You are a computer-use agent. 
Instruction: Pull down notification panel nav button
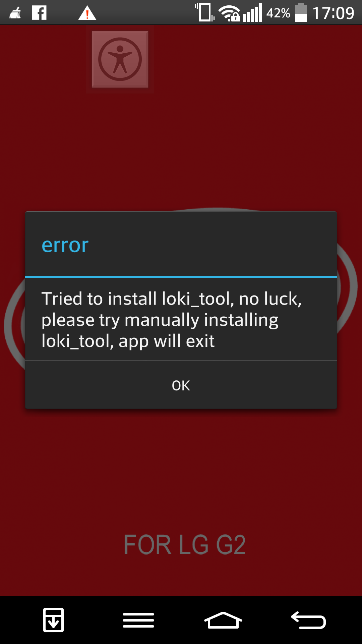[x=54, y=620]
